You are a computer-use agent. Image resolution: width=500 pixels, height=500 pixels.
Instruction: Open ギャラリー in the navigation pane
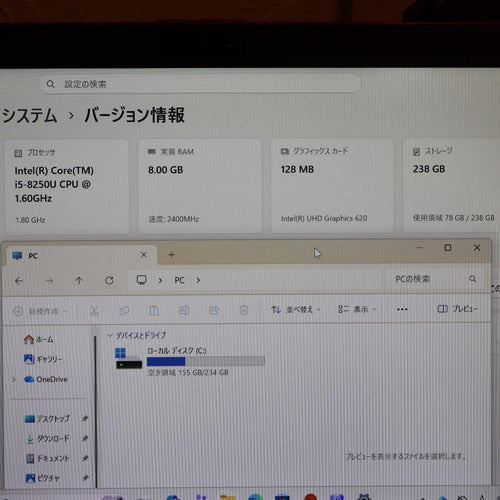click(43, 359)
